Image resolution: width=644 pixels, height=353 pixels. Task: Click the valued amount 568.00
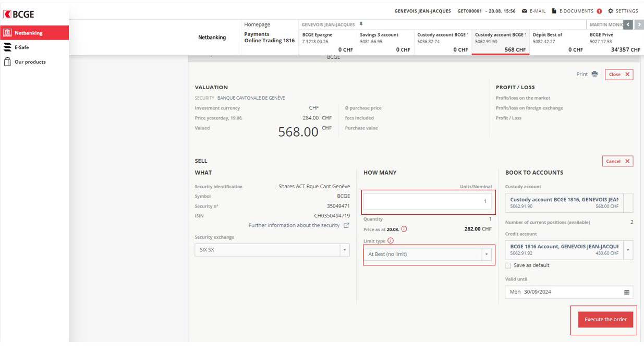[298, 132]
